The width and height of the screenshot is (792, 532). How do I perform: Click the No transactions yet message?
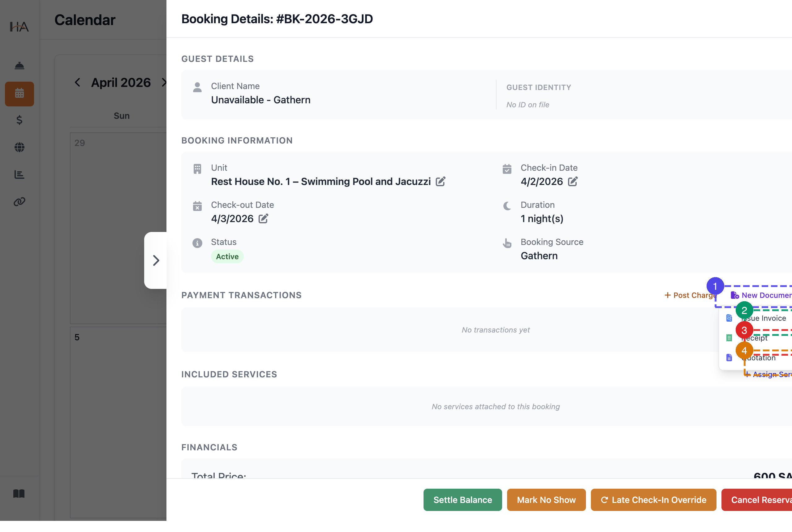click(x=495, y=330)
